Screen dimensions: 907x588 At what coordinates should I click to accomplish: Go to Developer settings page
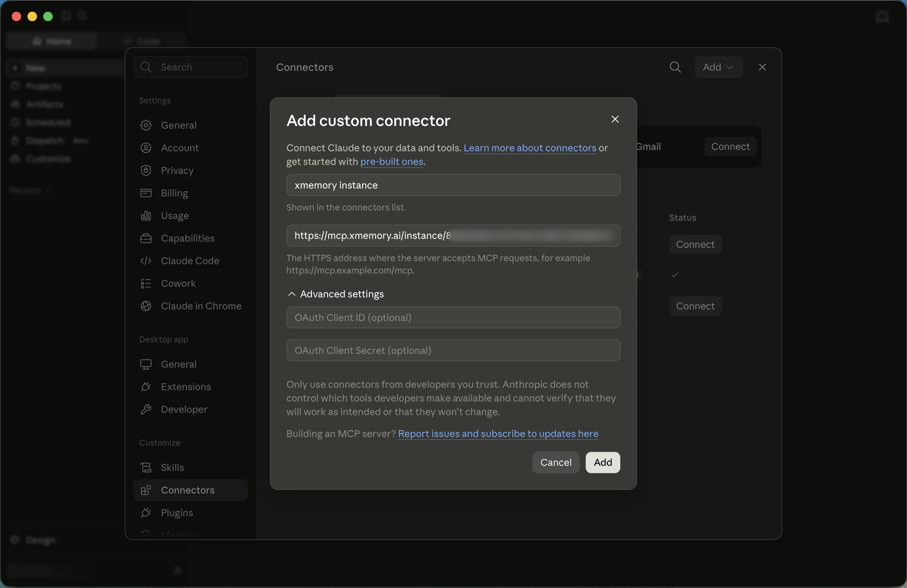pos(190,409)
